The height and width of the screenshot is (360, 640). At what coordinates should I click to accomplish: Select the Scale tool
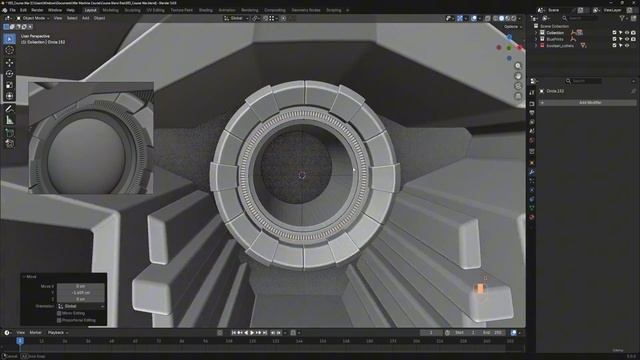9,85
